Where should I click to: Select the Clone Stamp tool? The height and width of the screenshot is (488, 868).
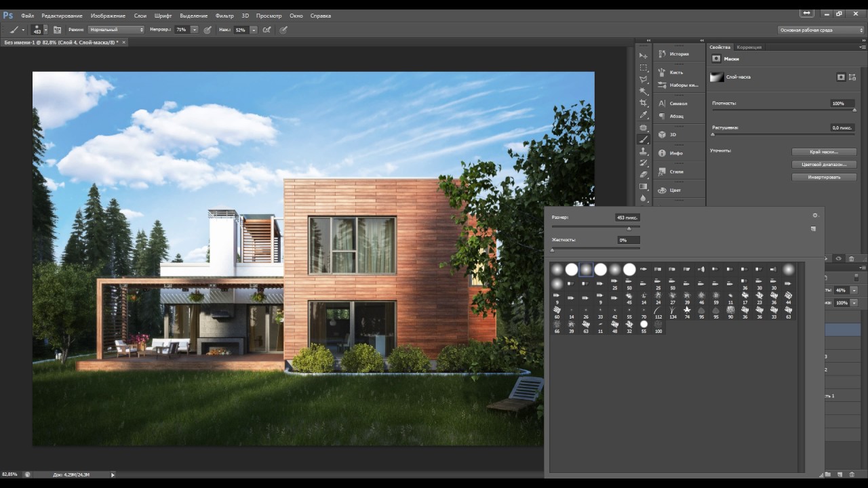point(644,151)
